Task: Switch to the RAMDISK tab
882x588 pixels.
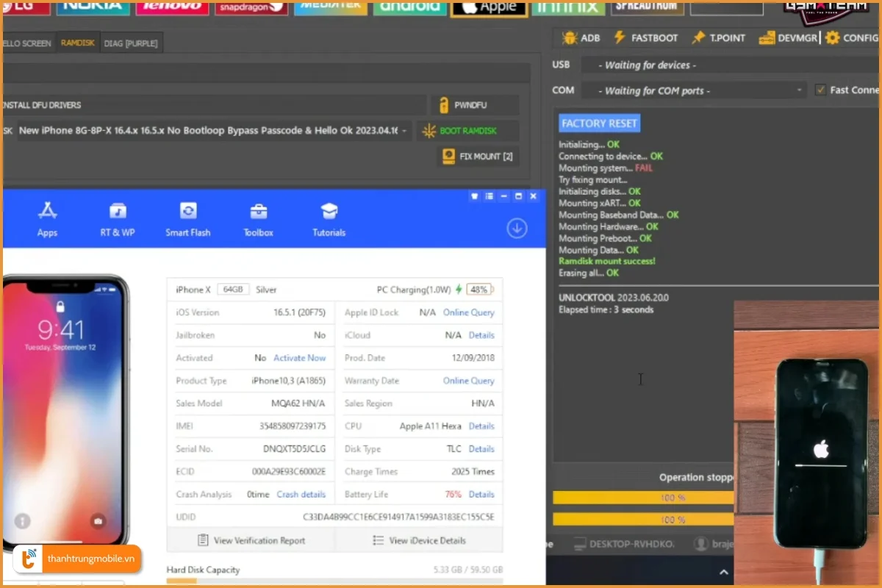Action: [77, 43]
